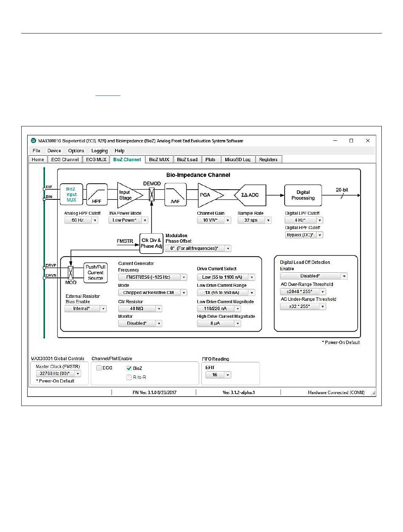This screenshot has height=532, width=403.
Task: Open the Modulation Phase Offset dropdown
Action: click(198, 249)
